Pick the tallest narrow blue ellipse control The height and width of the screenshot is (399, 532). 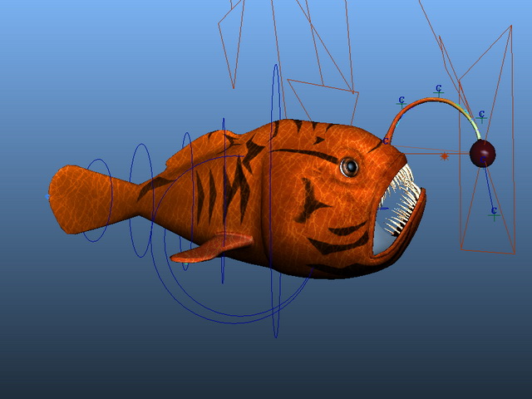276,201
